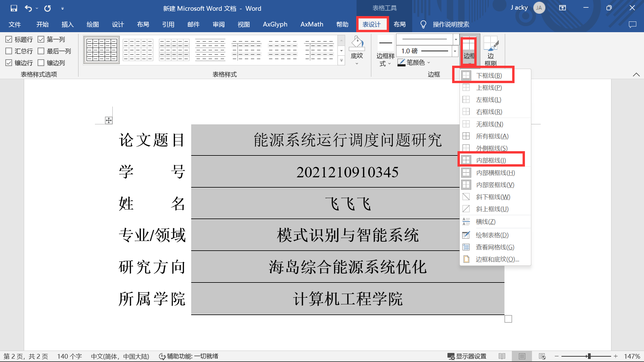
Task: Click the Undo arrow icon
Action: pyautogui.click(x=28, y=8)
